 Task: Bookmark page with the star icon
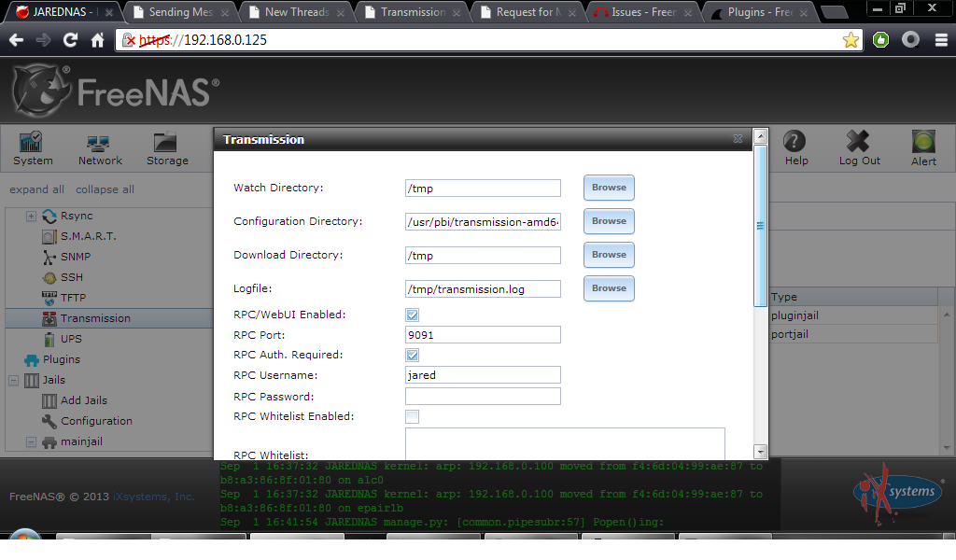coord(851,40)
